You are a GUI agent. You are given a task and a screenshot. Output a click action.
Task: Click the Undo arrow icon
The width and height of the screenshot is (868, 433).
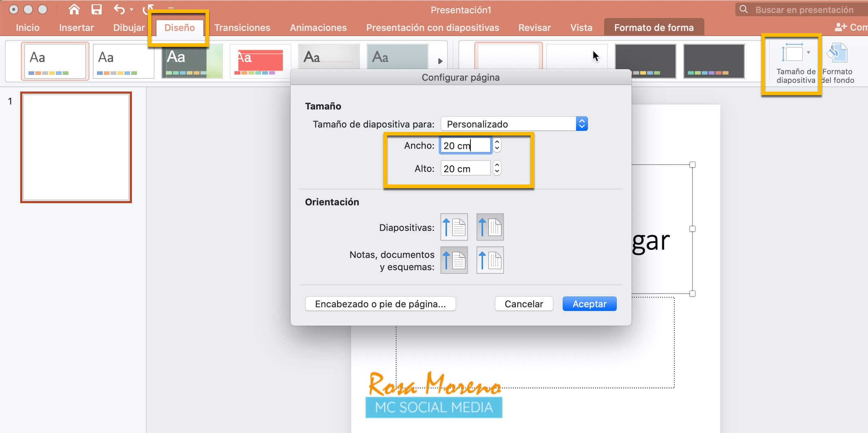coord(119,9)
